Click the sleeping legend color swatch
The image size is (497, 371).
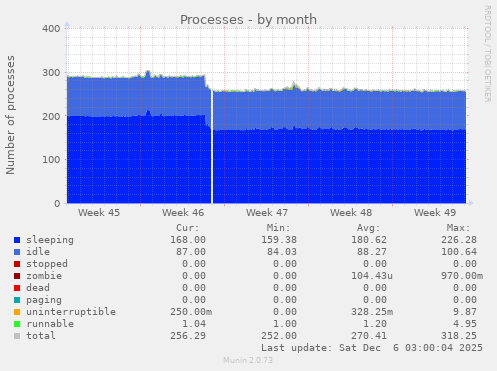point(17,240)
